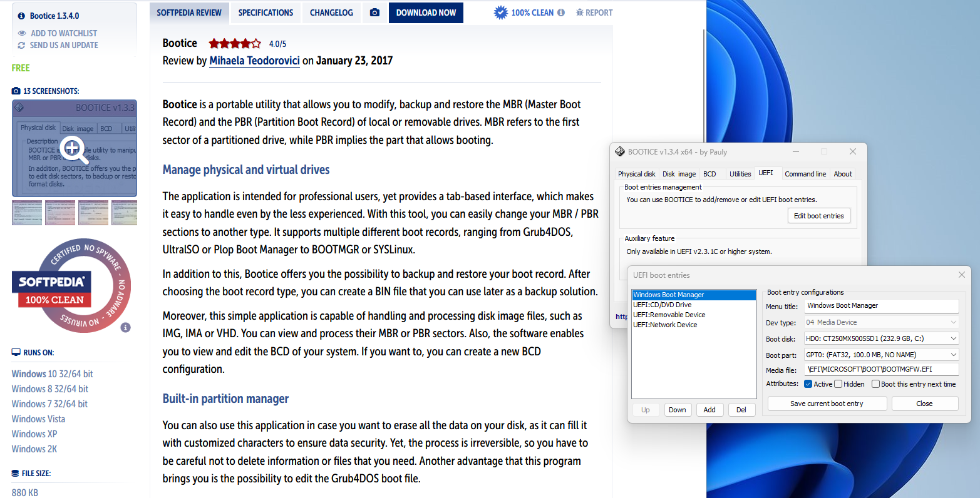Open the second small screenshot thumbnail
The height and width of the screenshot is (498, 980).
[x=60, y=213]
